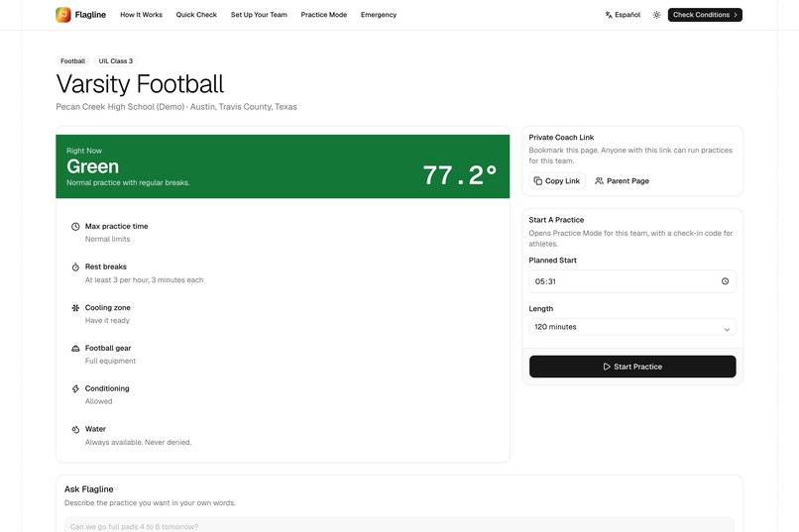Click the Pecan Creek High School subtitle
Screen dimensions: 799x532
pyautogui.click(x=176, y=107)
